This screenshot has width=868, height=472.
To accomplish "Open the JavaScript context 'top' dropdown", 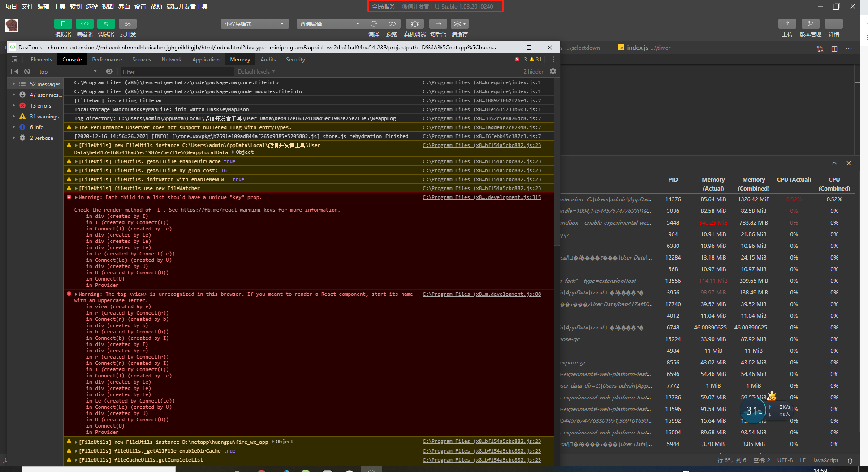I will coord(67,72).
